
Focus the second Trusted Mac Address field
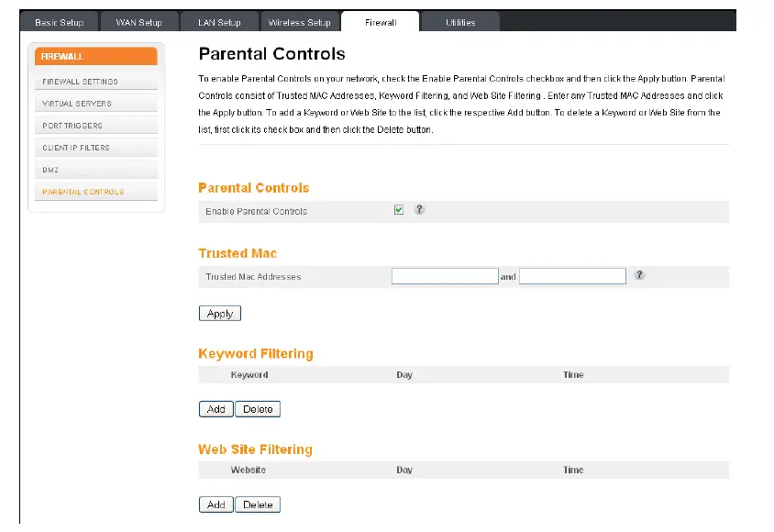[572, 276]
